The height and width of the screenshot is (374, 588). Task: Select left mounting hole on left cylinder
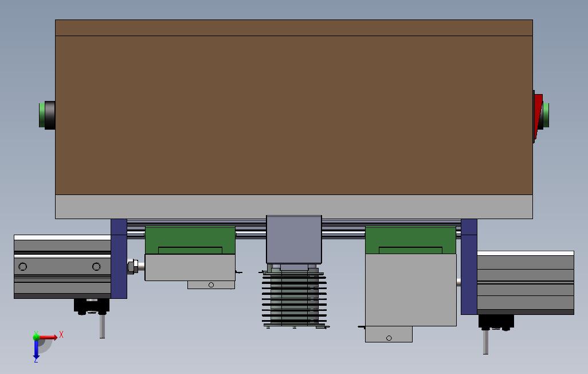(22, 267)
